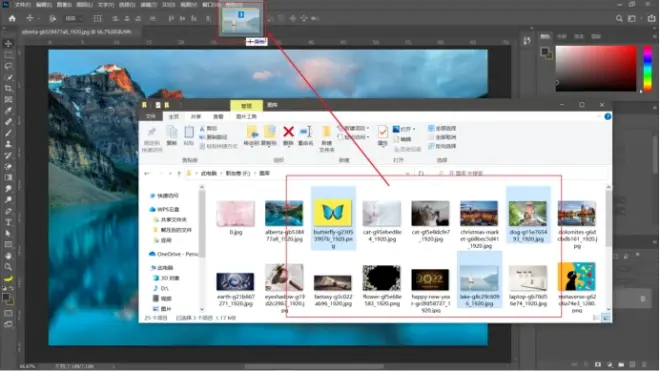Open the 查看 ribbon tab in Explorer
The height and width of the screenshot is (371, 660).
click(x=218, y=117)
